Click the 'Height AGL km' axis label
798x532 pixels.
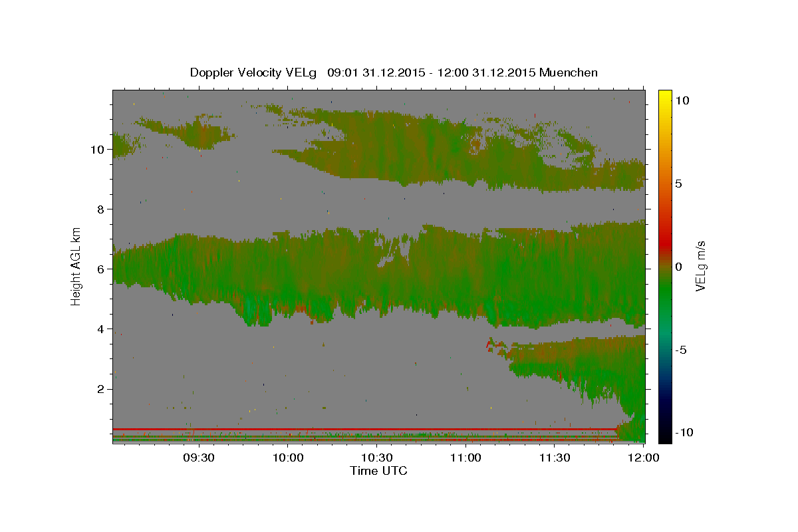76,266
